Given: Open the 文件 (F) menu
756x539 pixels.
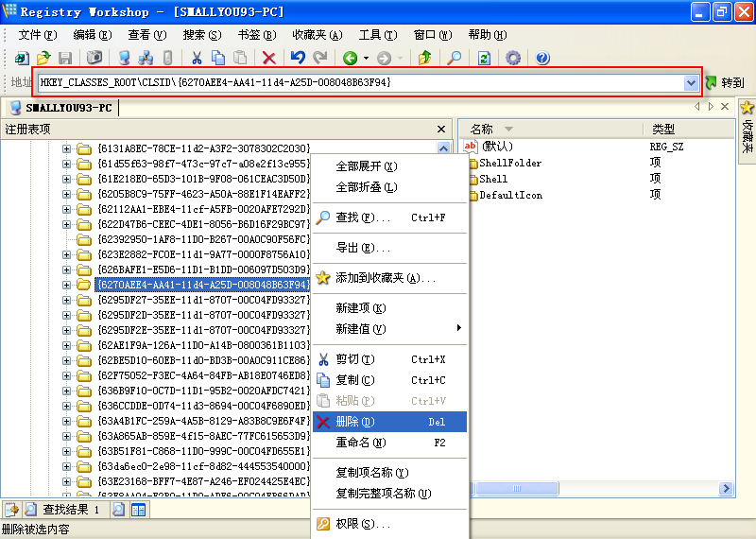Looking at the screenshot, I should 38,35.
